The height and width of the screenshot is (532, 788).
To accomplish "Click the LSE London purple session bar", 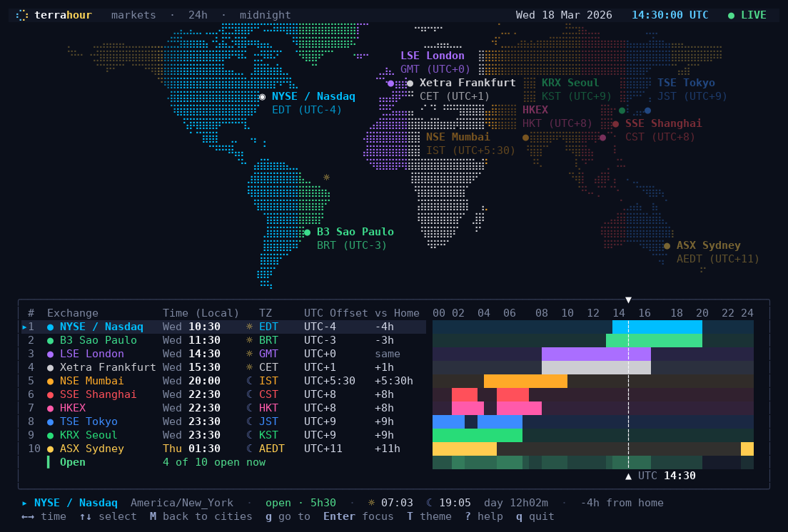I will pyautogui.click(x=597, y=354).
